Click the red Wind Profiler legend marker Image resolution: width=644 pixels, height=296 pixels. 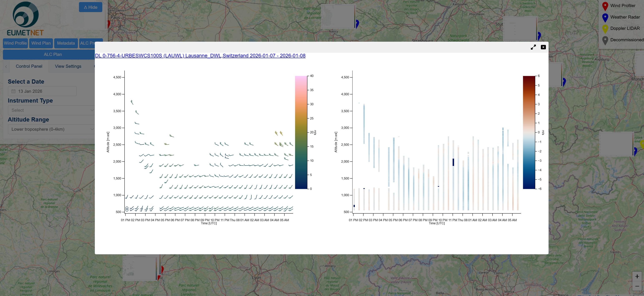point(605,6)
